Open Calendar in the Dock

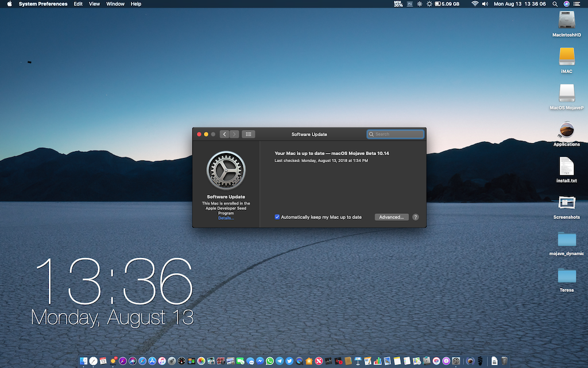point(103,361)
